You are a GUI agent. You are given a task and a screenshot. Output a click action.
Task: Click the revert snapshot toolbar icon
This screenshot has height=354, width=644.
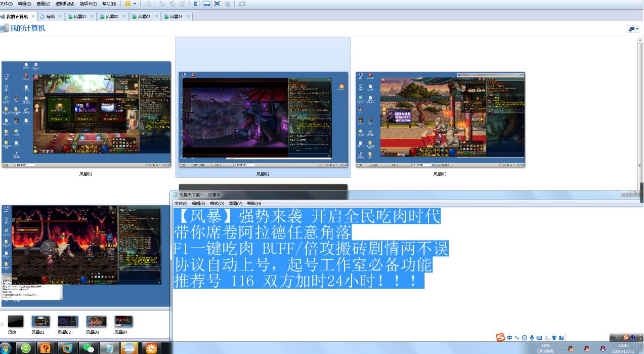(x=173, y=4)
